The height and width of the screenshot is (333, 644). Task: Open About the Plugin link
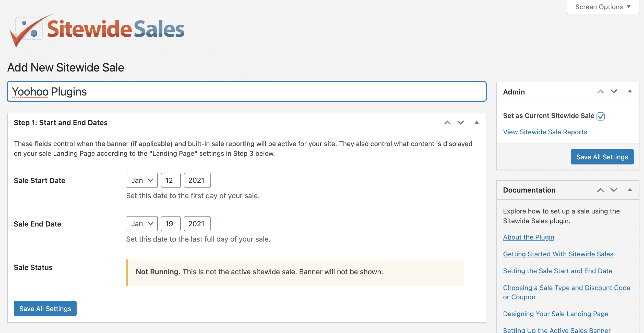coord(529,237)
